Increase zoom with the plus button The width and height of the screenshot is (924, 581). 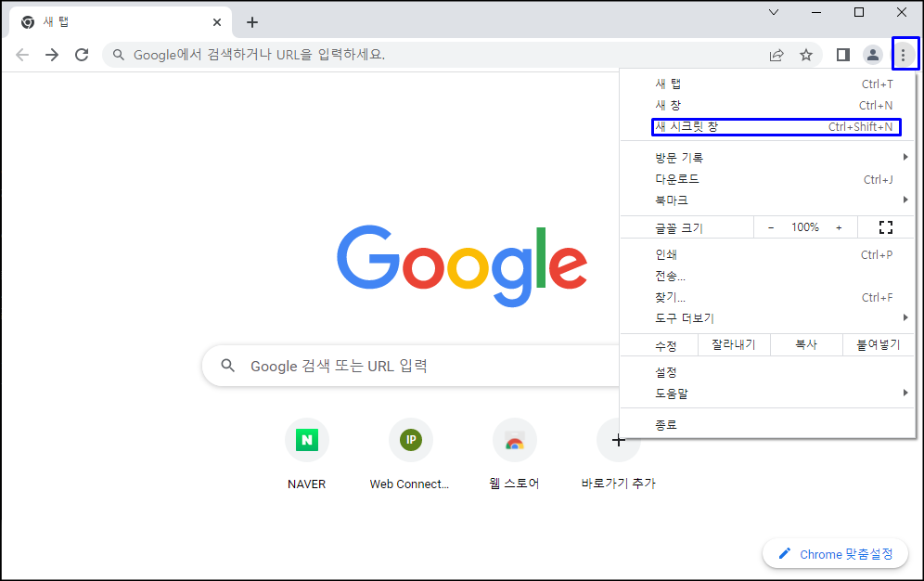tap(839, 227)
